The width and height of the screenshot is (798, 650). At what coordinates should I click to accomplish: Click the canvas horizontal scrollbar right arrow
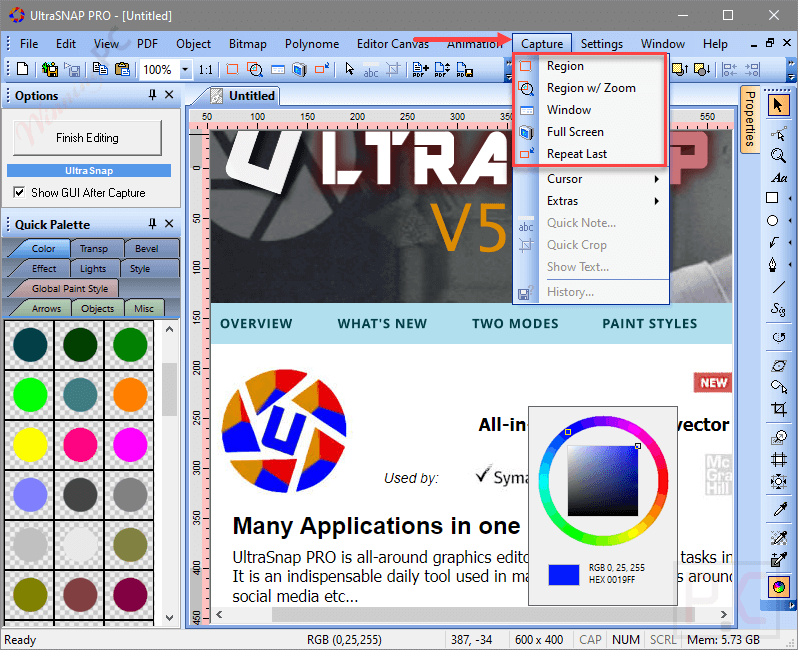(x=723, y=614)
